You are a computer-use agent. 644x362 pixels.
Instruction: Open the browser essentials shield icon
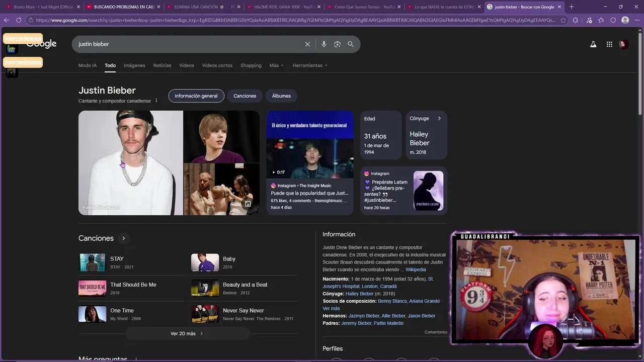coord(613,20)
